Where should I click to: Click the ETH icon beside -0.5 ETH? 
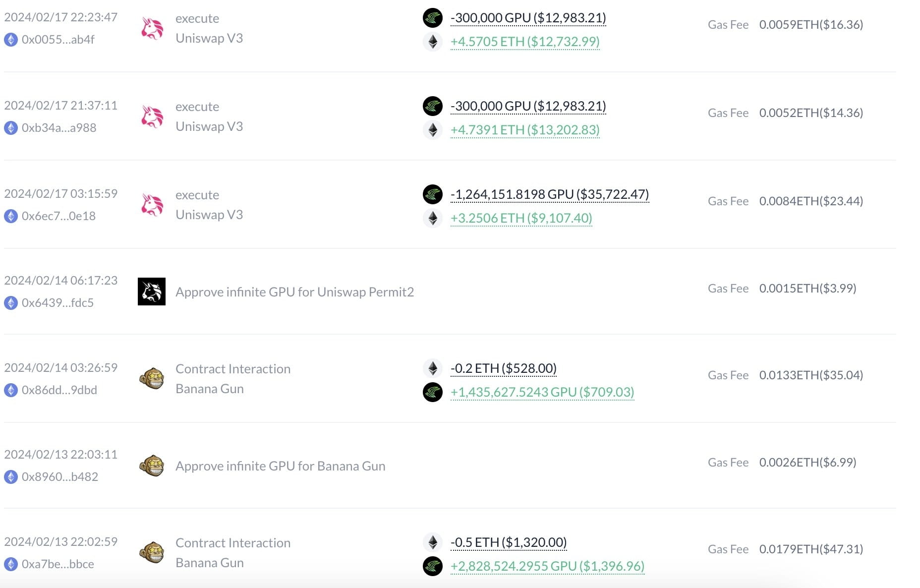click(x=433, y=542)
